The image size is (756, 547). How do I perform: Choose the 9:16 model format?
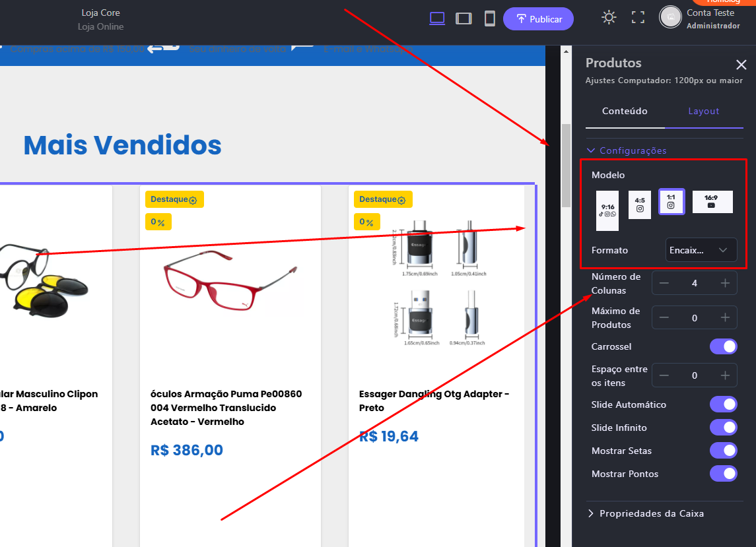607,210
